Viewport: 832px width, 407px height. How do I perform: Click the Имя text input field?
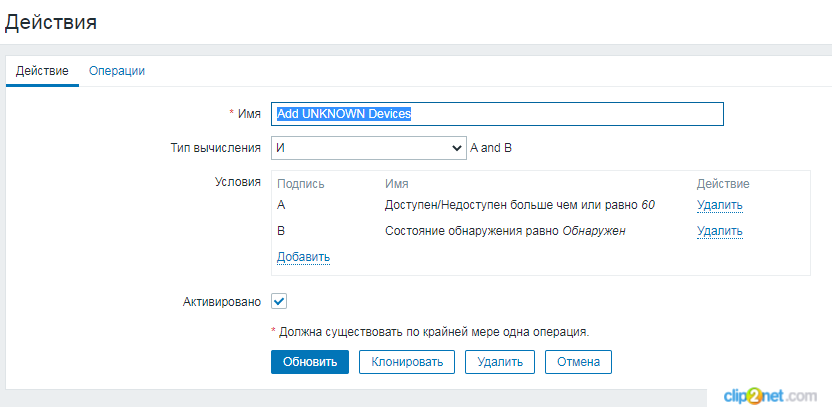point(497,114)
